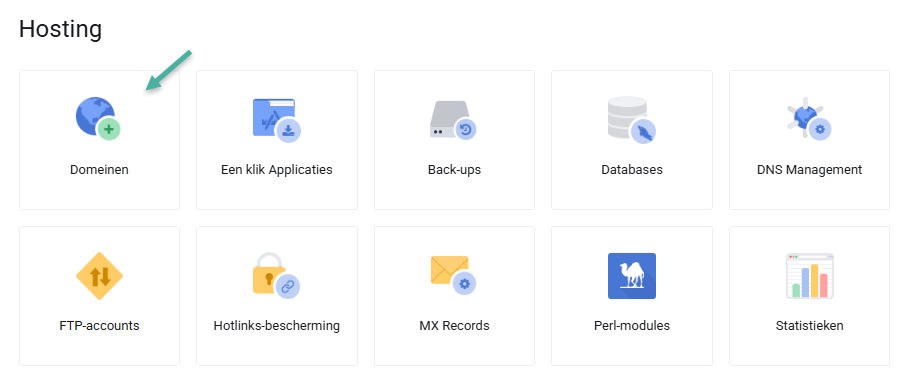
Task: Click the Perl-modules text label
Action: (632, 326)
